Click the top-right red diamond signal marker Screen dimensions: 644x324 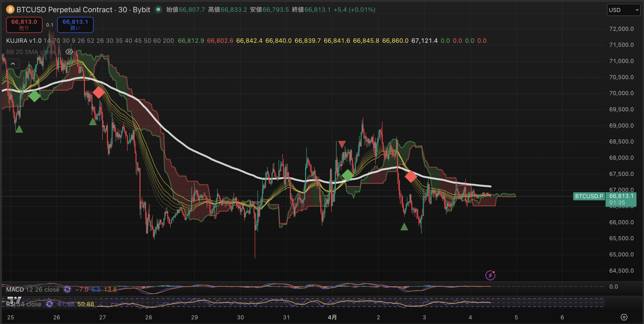pyautogui.click(x=411, y=176)
